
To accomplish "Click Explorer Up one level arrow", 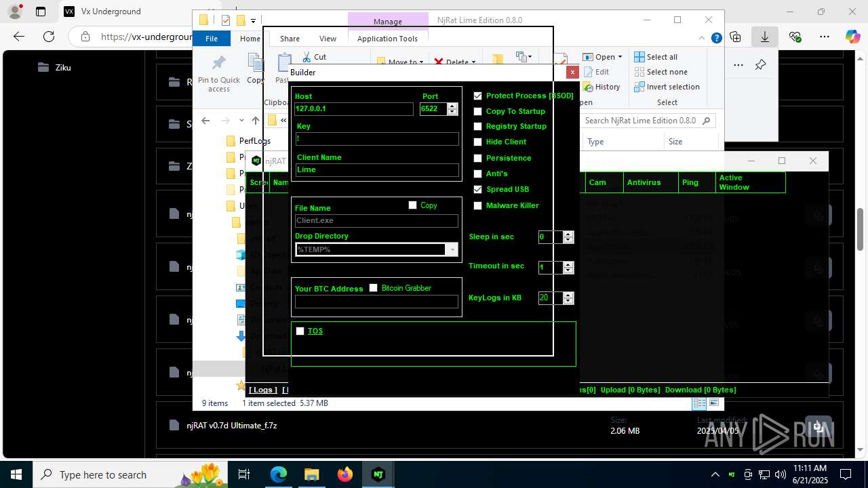I will tap(256, 121).
